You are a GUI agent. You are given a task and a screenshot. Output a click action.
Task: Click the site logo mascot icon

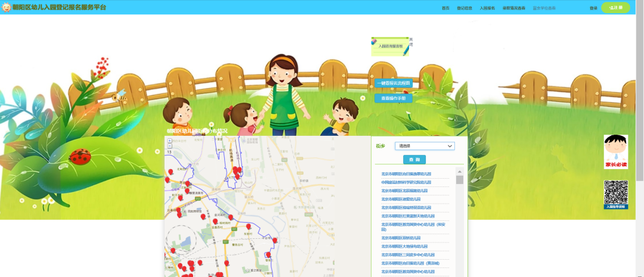8,7
